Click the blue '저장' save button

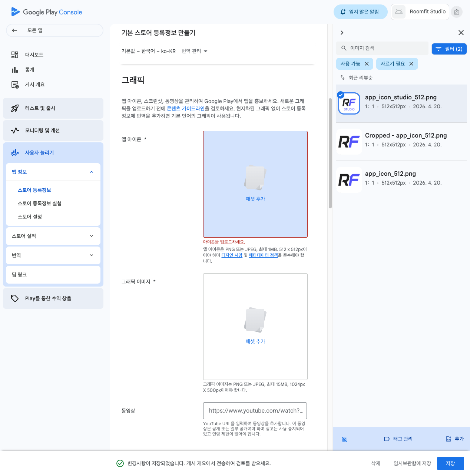click(450, 463)
